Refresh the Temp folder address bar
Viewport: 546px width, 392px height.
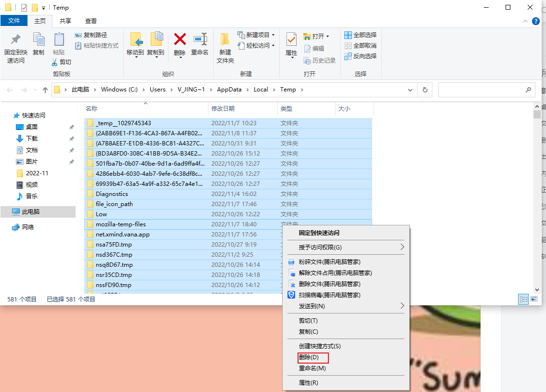(x=425, y=90)
